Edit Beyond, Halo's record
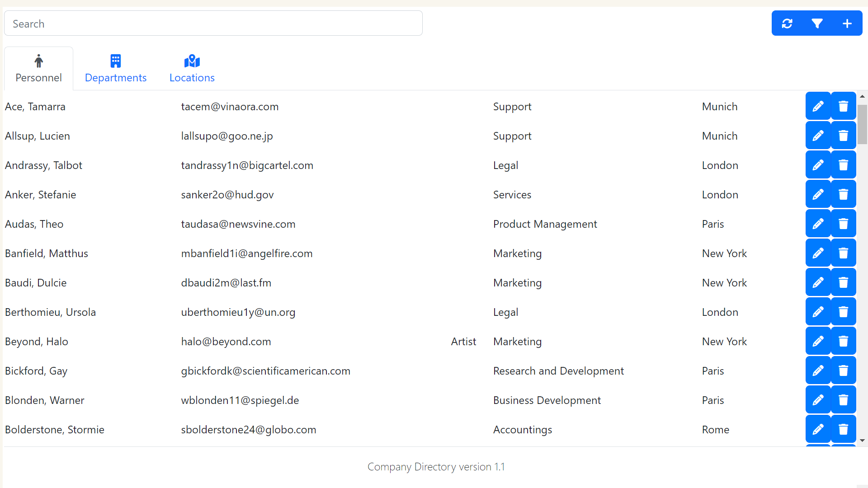The height and width of the screenshot is (488, 868). click(x=818, y=341)
